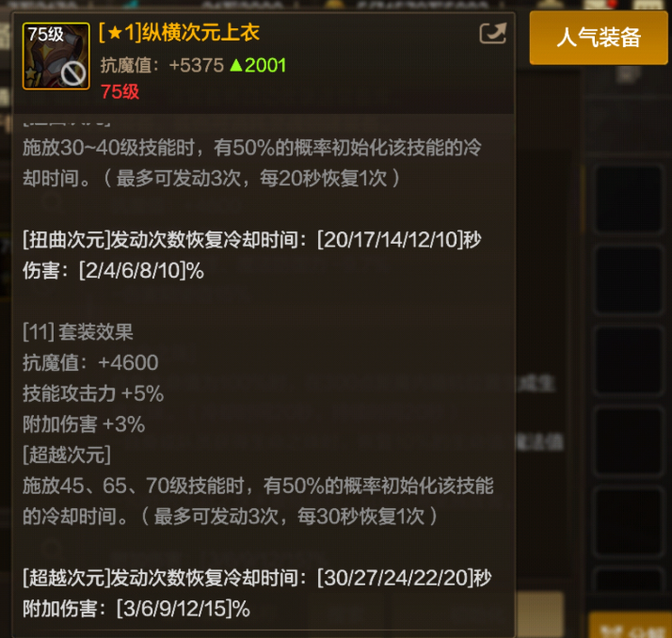
Task: Click the orange button at bottom right corner
Action: pyautogui.click(x=631, y=626)
